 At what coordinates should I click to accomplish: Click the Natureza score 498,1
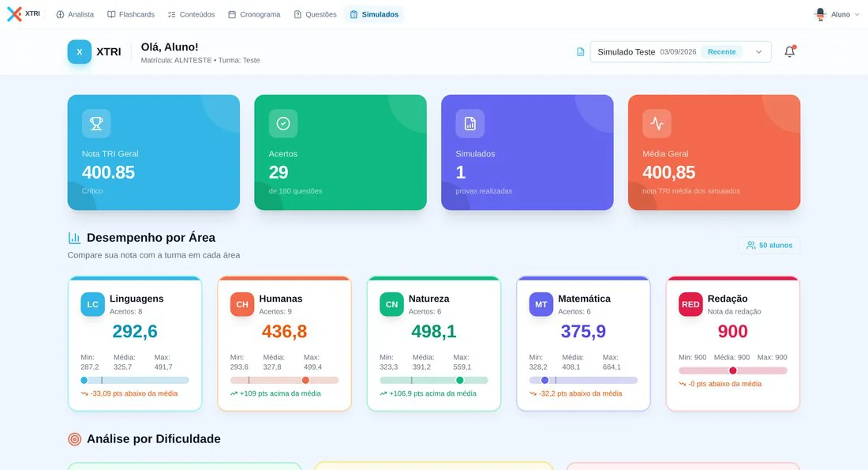click(434, 332)
